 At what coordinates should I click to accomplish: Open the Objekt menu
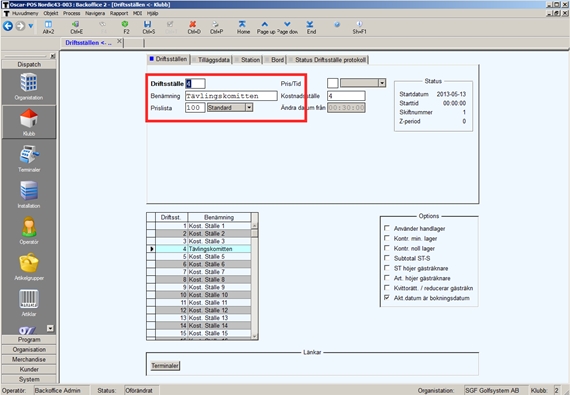(x=51, y=13)
